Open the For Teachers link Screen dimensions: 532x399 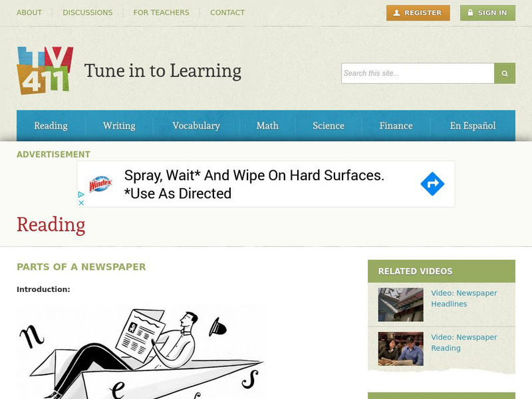pyautogui.click(x=161, y=13)
